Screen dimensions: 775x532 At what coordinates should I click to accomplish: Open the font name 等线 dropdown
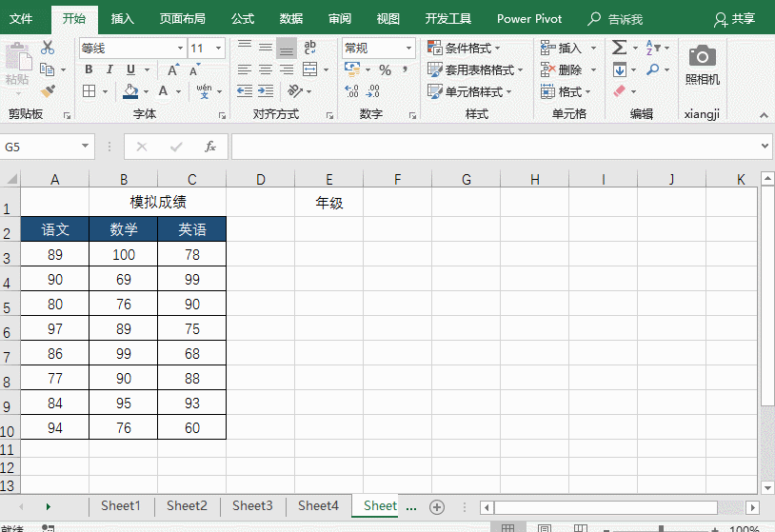(x=180, y=48)
